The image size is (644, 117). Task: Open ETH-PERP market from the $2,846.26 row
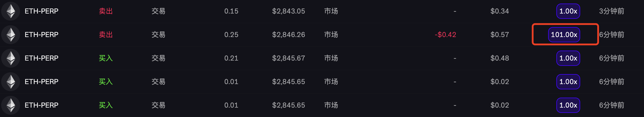pos(41,35)
